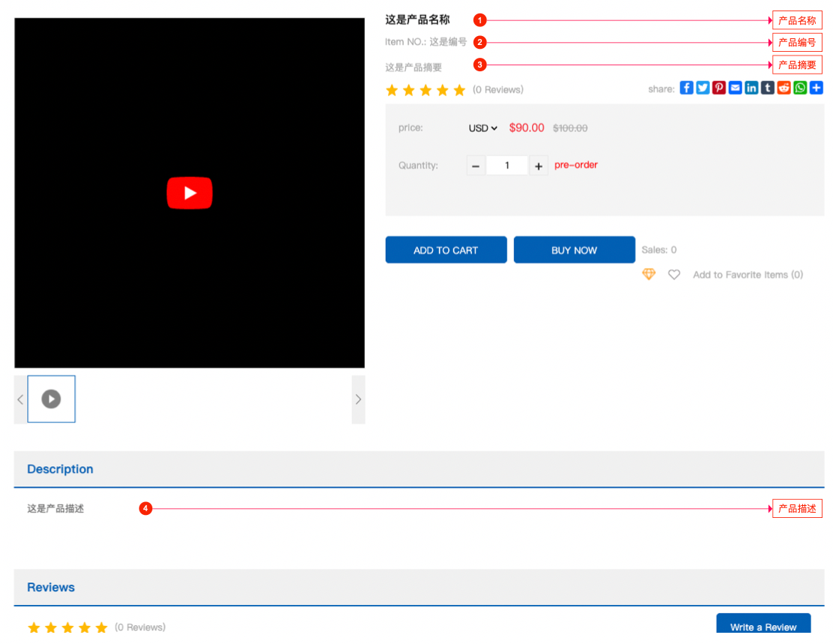Share product on Facebook
This screenshot has width=833, height=644.
(x=687, y=88)
